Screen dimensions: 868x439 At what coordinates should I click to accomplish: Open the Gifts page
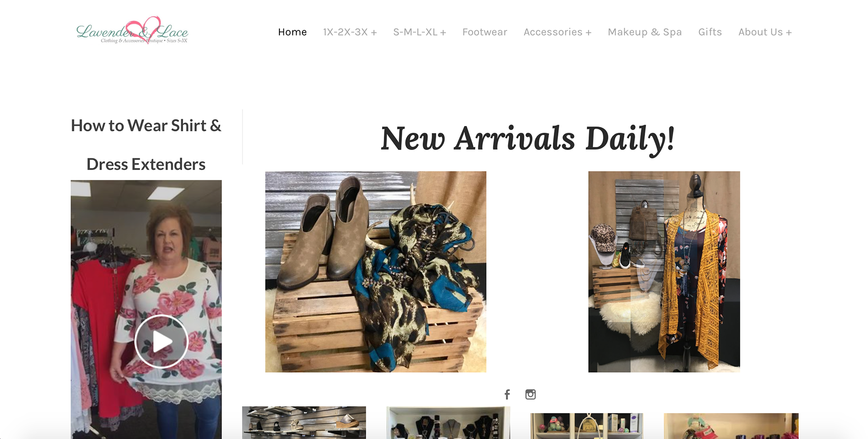[710, 32]
